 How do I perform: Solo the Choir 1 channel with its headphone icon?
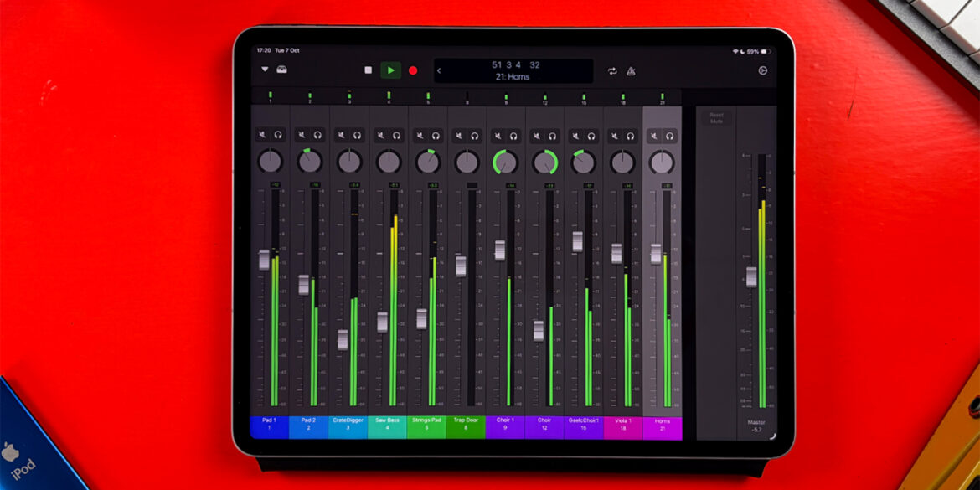point(513,134)
